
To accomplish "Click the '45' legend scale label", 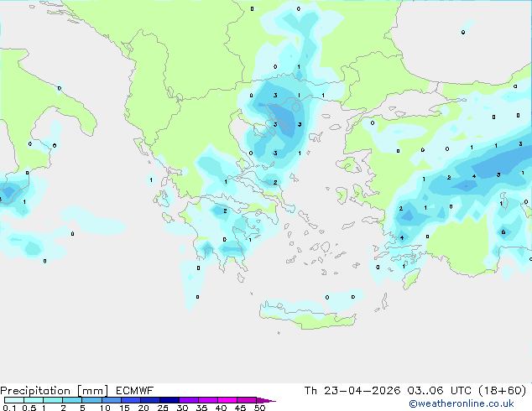I will [240, 408].
